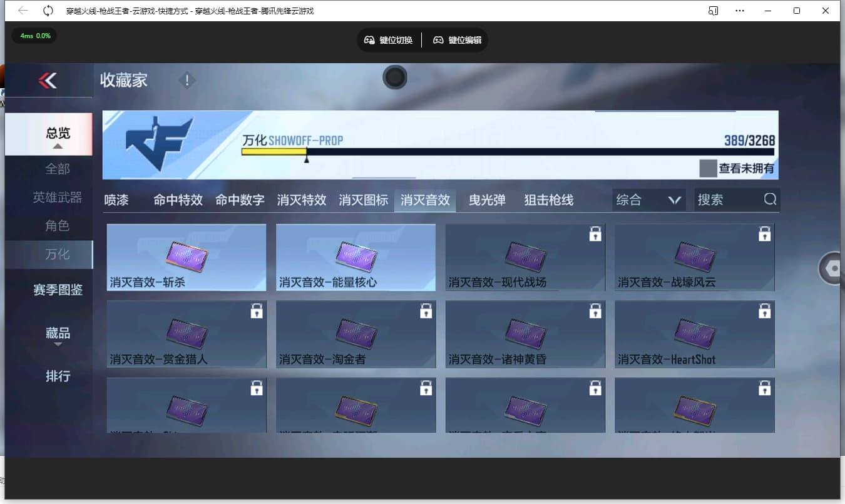Select the 消灭音效-能量核心 card

pos(355,257)
